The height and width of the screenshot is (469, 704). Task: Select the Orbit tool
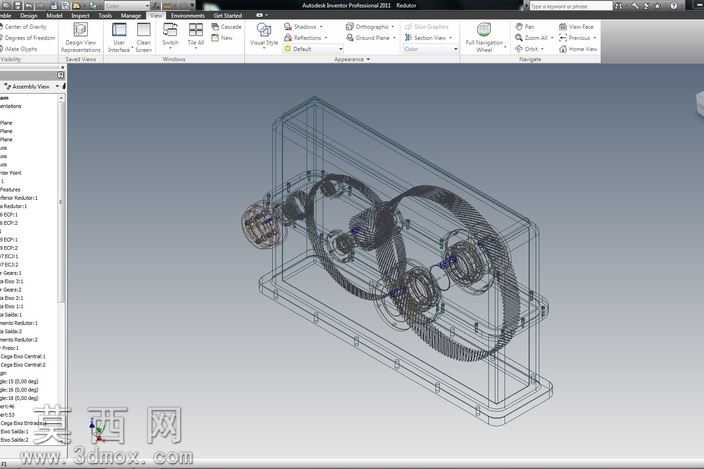click(x=527, y=49)
